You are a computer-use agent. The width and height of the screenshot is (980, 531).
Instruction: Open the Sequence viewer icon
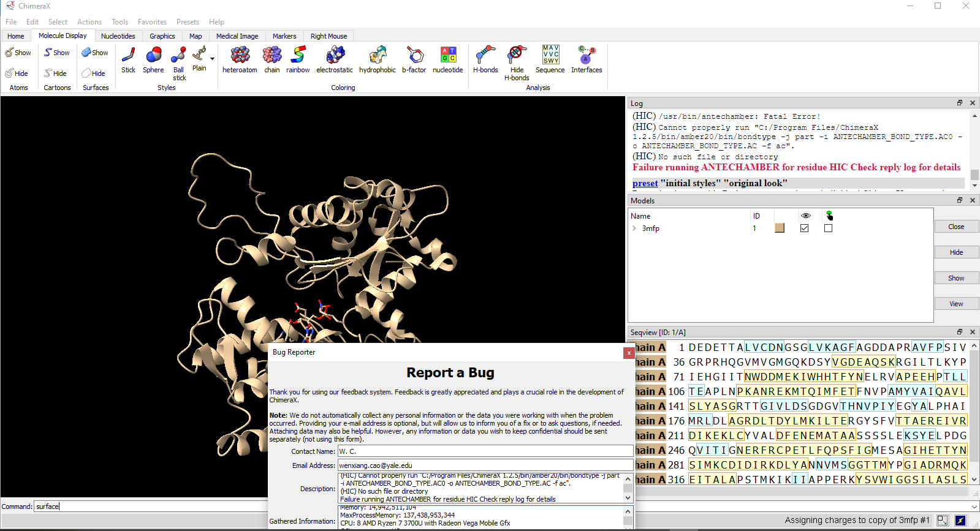click(x=550, y=59)
